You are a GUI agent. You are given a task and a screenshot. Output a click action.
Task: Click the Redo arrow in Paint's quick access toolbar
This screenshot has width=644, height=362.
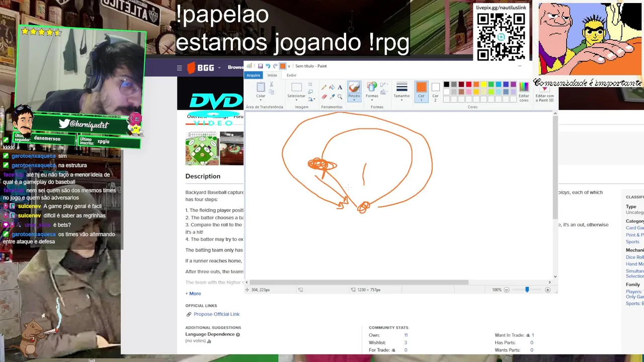tap(275, 66)
